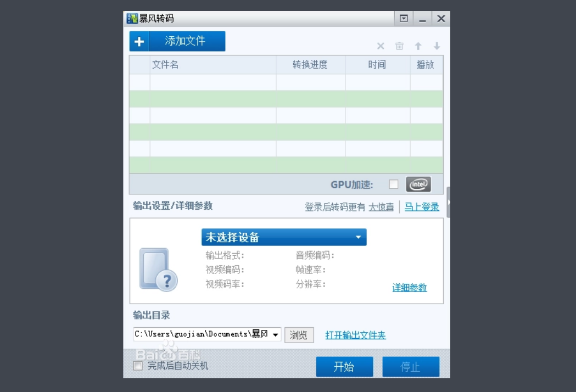The image size is (576, 392).
Task: Click the 马上登录 login link
Action: [422, 207]
